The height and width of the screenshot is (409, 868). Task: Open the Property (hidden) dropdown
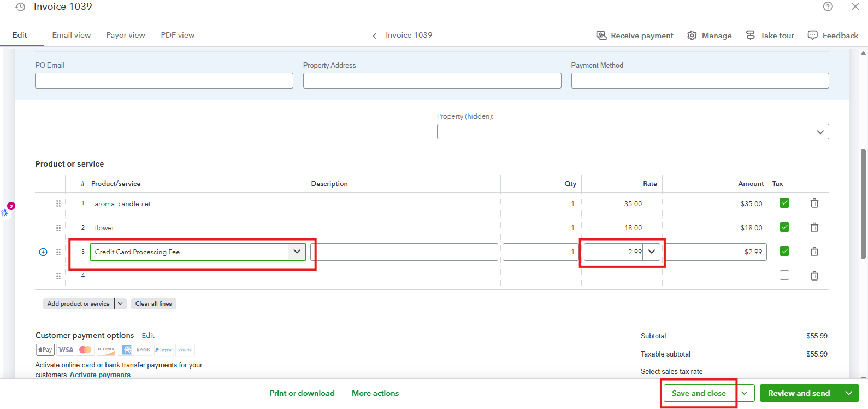820,132
